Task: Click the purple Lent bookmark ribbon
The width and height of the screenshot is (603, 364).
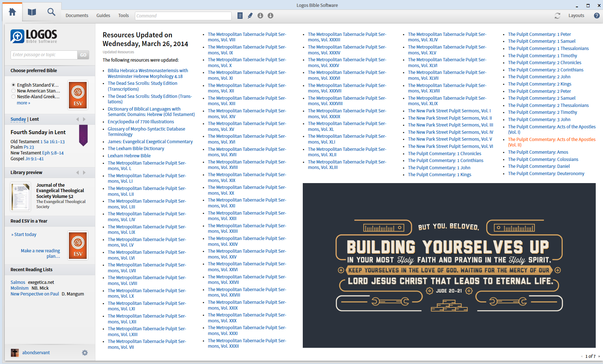Action: (x=83, y=136)
